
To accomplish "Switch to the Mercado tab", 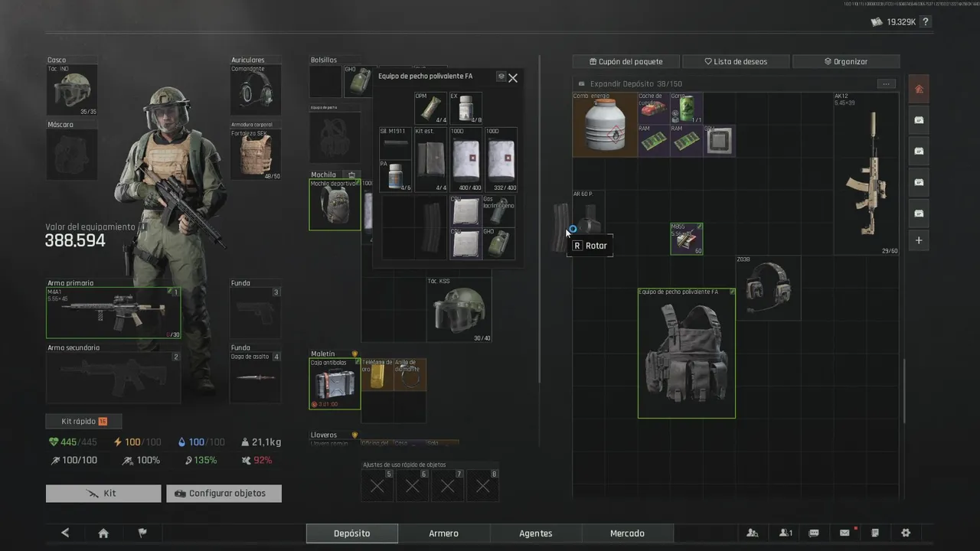I will pos(628,533).
